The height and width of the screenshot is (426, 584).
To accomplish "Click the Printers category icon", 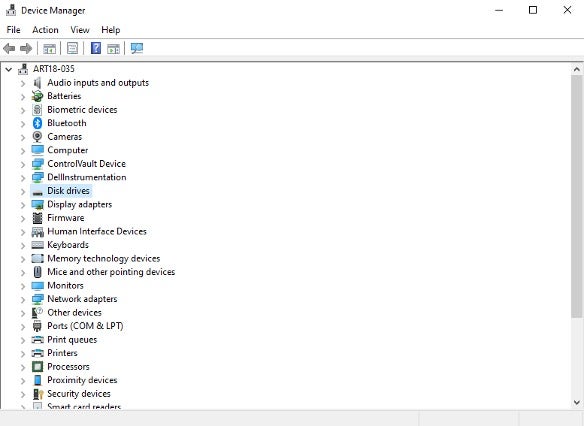I will pyautogui.click(x=37, y=353).
